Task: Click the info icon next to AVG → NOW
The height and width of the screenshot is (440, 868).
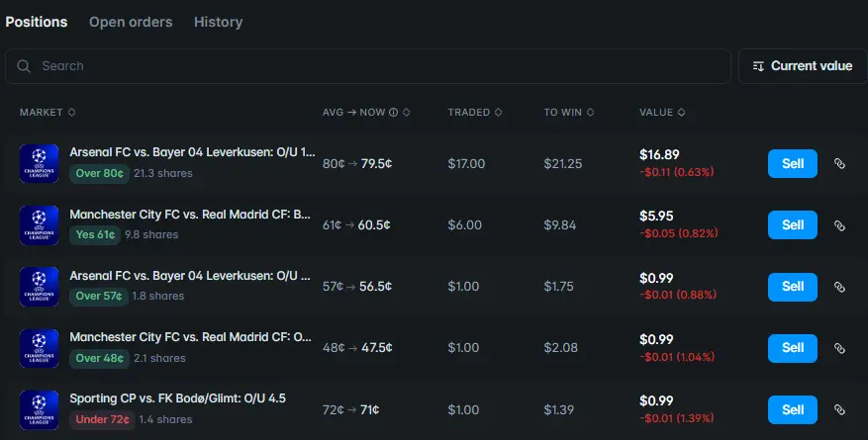Action: (x=394, y=113)
